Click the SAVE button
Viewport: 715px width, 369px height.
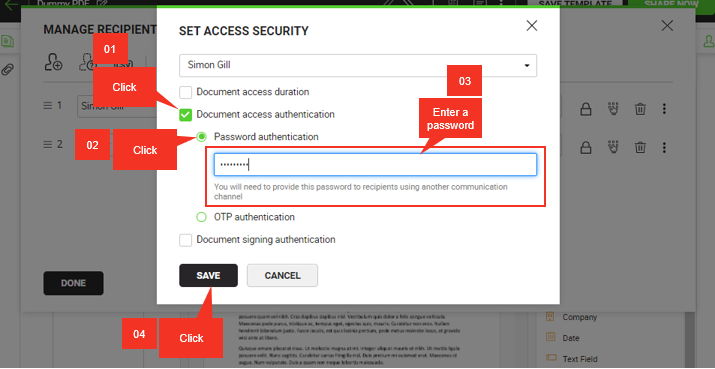point(208,275)
